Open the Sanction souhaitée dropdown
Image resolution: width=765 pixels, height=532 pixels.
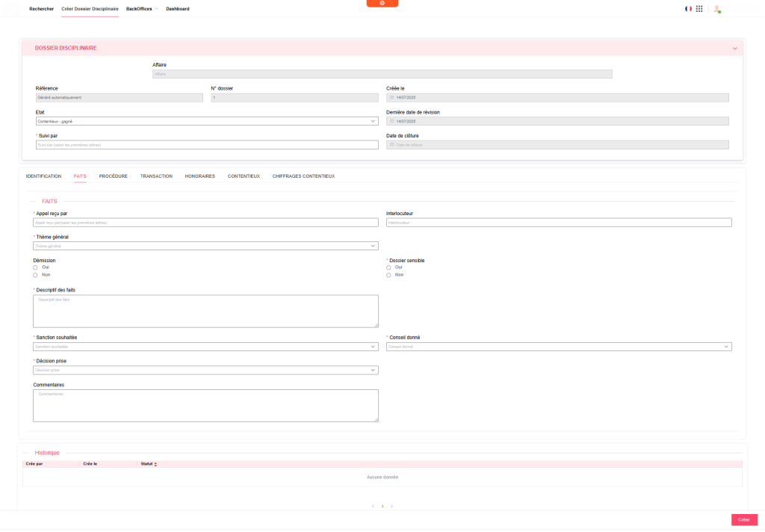205,347
